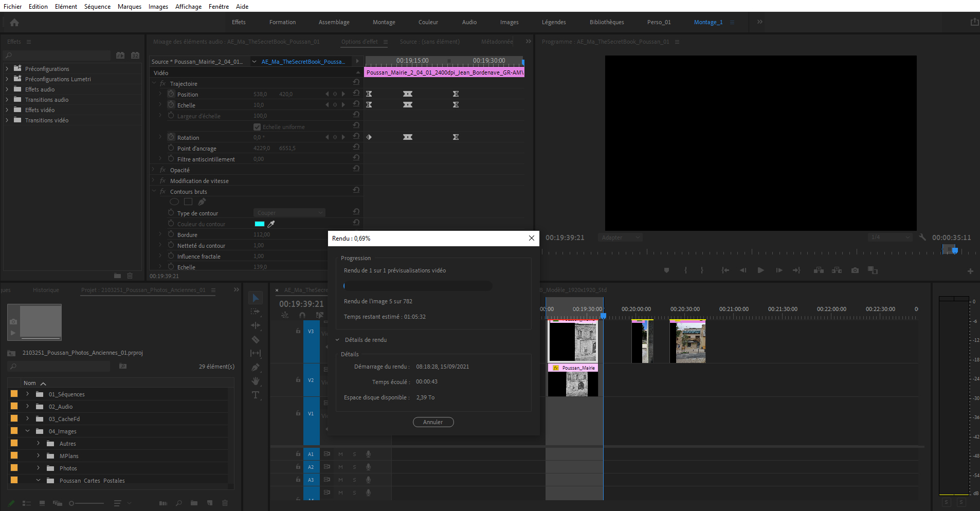
Task: Switch to the Couleur workspace tab
Action: [428, 22]
